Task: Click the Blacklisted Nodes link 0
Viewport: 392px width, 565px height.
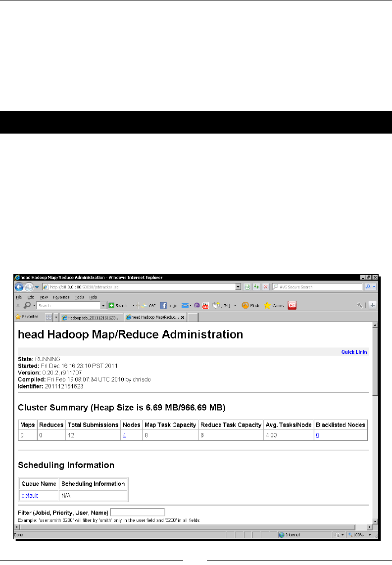Action: click(317, 435)
